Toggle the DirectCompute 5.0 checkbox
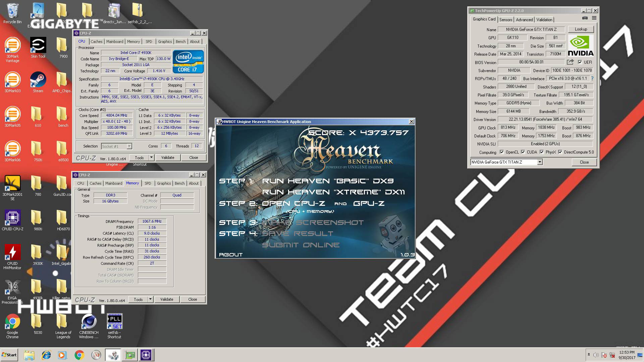644x362 pixels. point(560,152)
